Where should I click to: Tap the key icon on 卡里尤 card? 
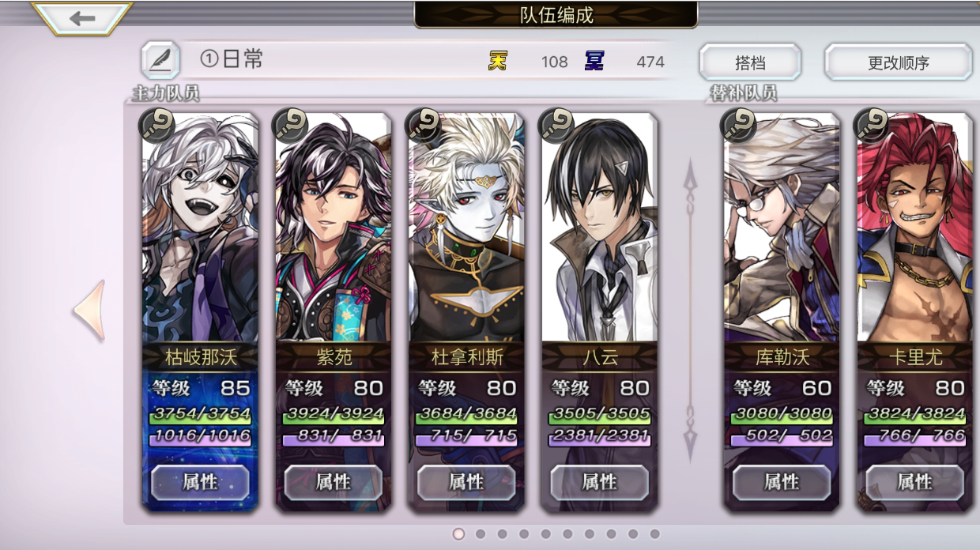[872, 124]
